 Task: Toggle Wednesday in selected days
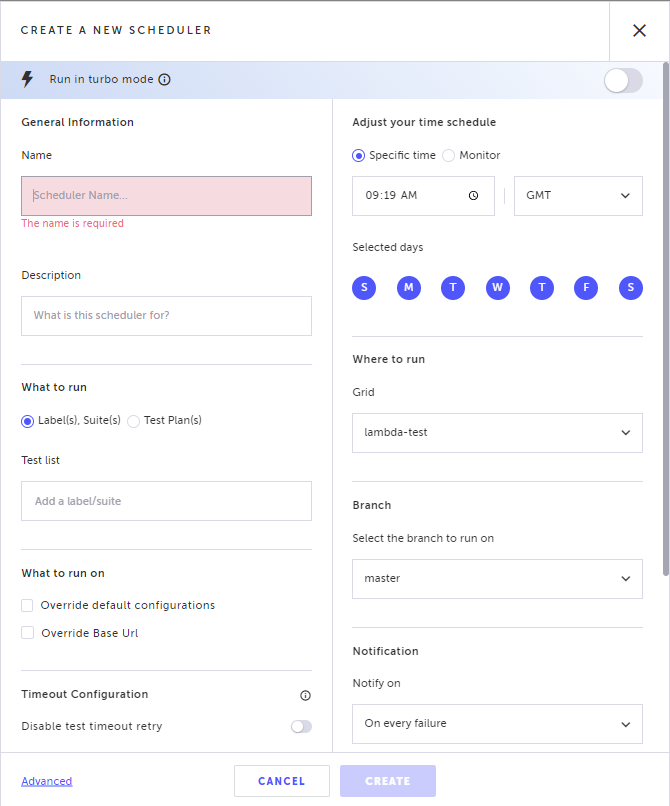point(497,288)
